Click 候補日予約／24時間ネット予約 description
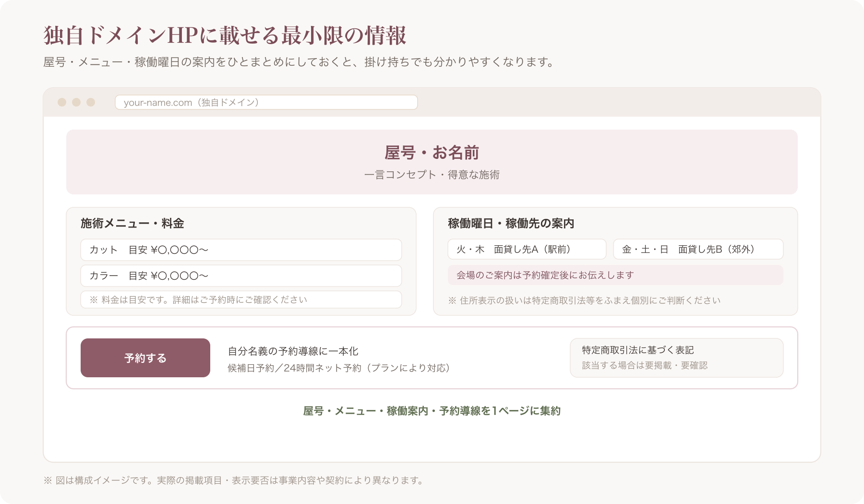Image resolution: width=864 pixels, height=504 pixels. [339, 368]
